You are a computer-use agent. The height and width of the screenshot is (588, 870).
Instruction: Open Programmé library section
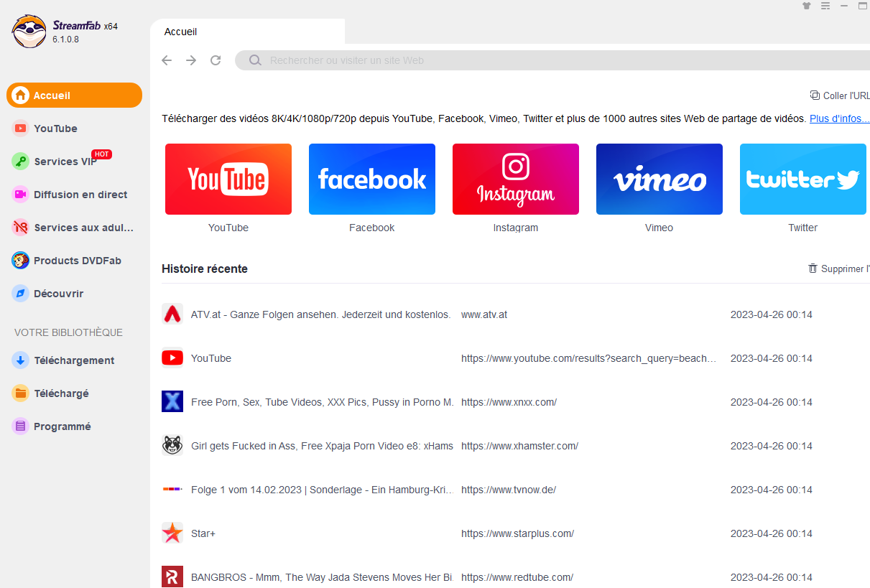coord(75,426)
